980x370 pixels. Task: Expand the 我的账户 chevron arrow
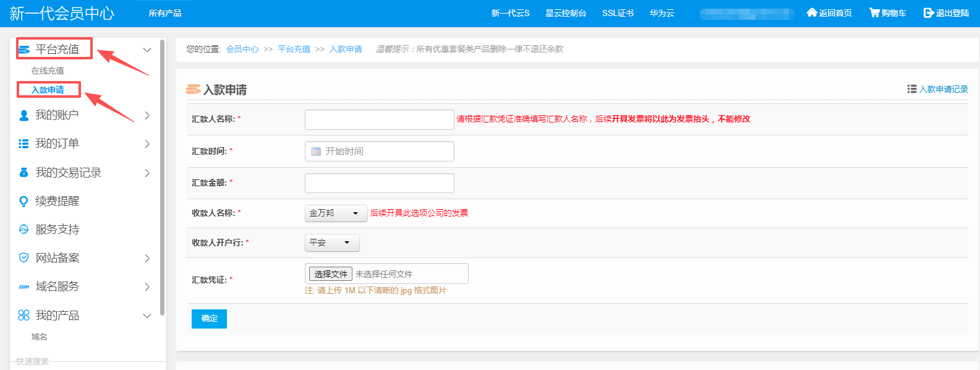pos(147,115)
